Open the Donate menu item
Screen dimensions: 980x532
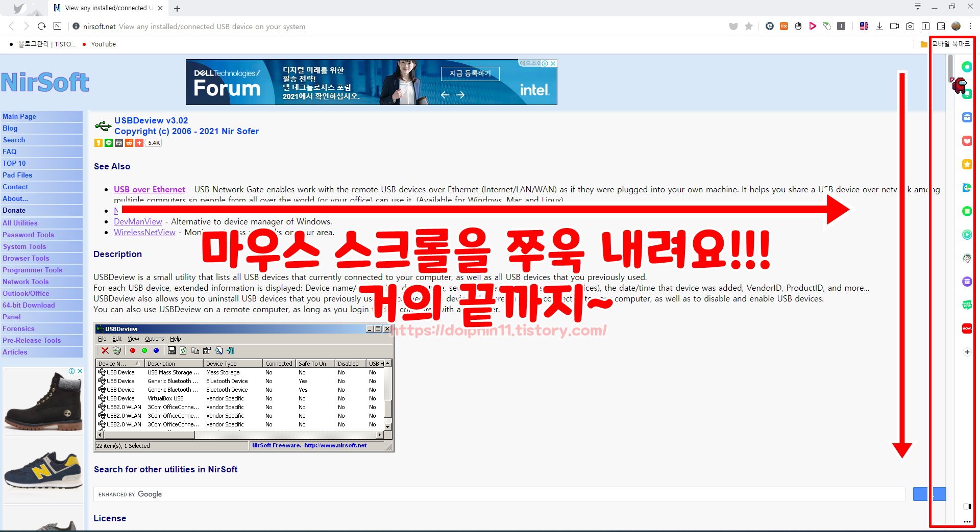[x=42, y=210]
